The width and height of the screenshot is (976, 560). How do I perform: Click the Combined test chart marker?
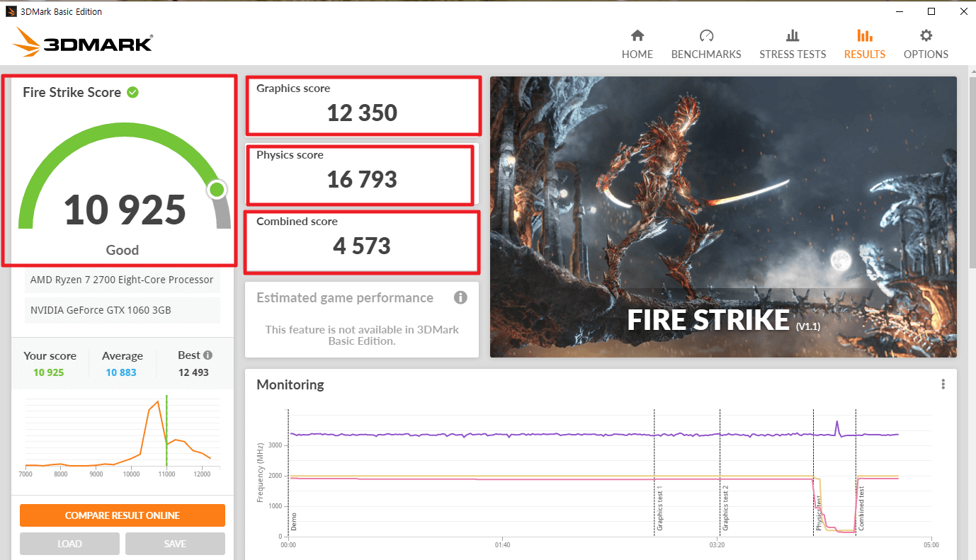tap(861, 508)
